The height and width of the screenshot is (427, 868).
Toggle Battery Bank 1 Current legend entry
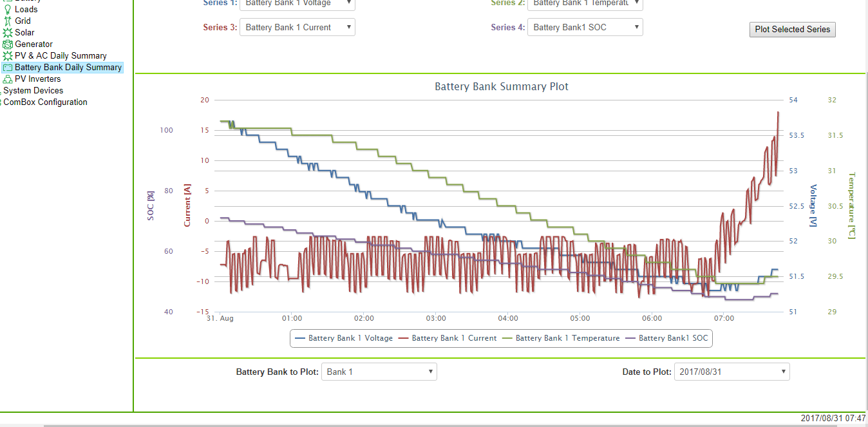point(448,338)
